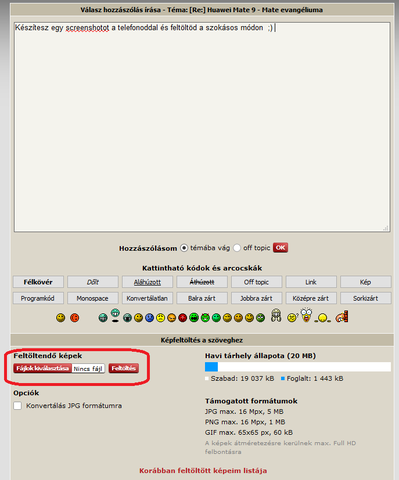Apply Áthúzott (strikethrough) formatting

coord(202,282)
